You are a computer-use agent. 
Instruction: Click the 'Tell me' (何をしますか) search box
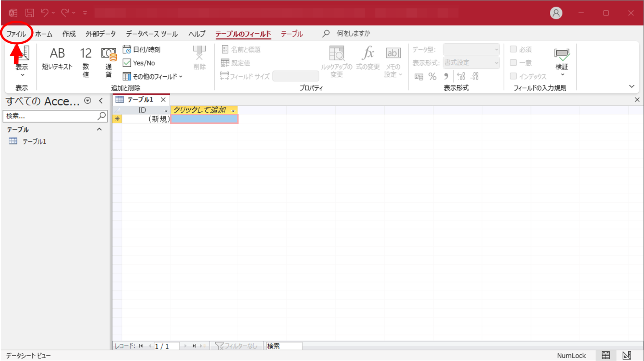click(x=353, y=33)
